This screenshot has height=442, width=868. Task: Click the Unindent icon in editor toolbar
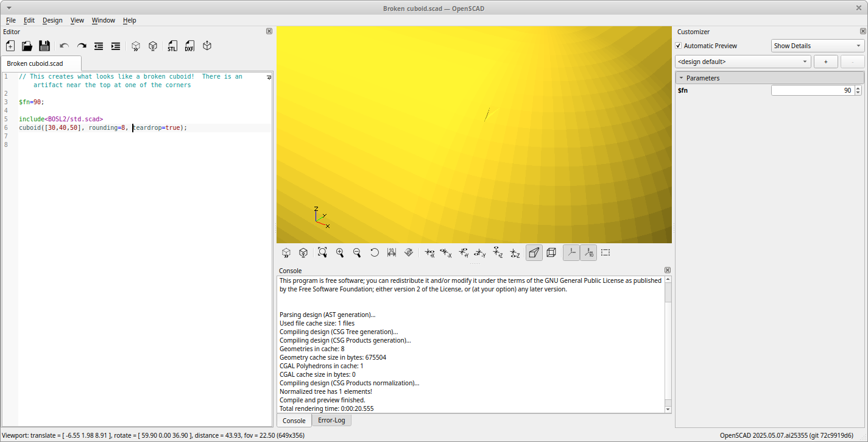pyautogui.click(x=99, y=46)
